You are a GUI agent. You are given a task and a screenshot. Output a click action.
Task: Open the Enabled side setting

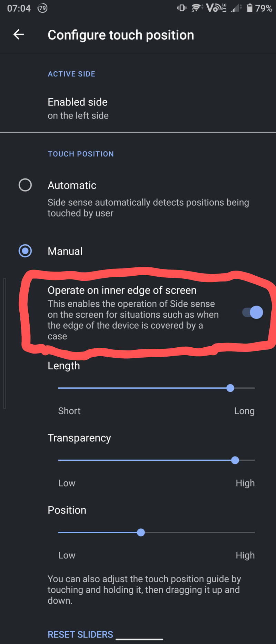point(78,108)
